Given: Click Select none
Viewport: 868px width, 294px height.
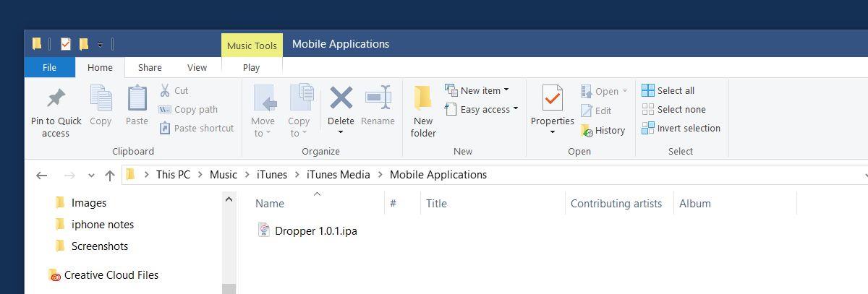Looking at the screenshot, I should coord(674,109).
